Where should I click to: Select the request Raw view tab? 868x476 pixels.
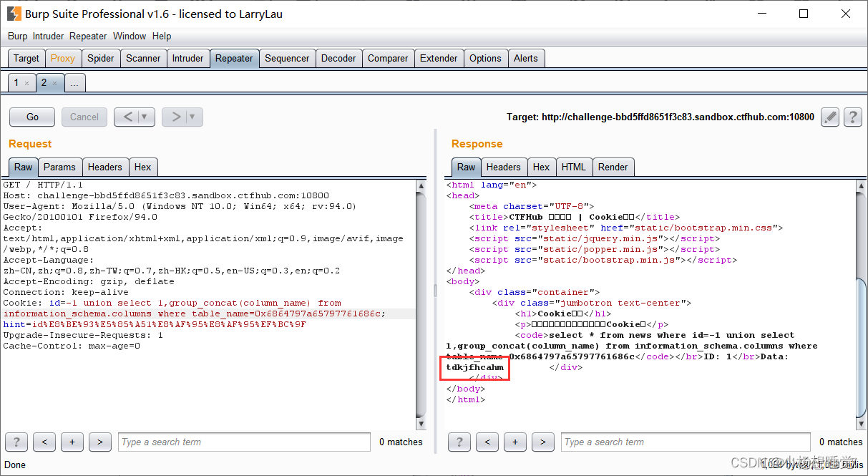coord(24,167)
